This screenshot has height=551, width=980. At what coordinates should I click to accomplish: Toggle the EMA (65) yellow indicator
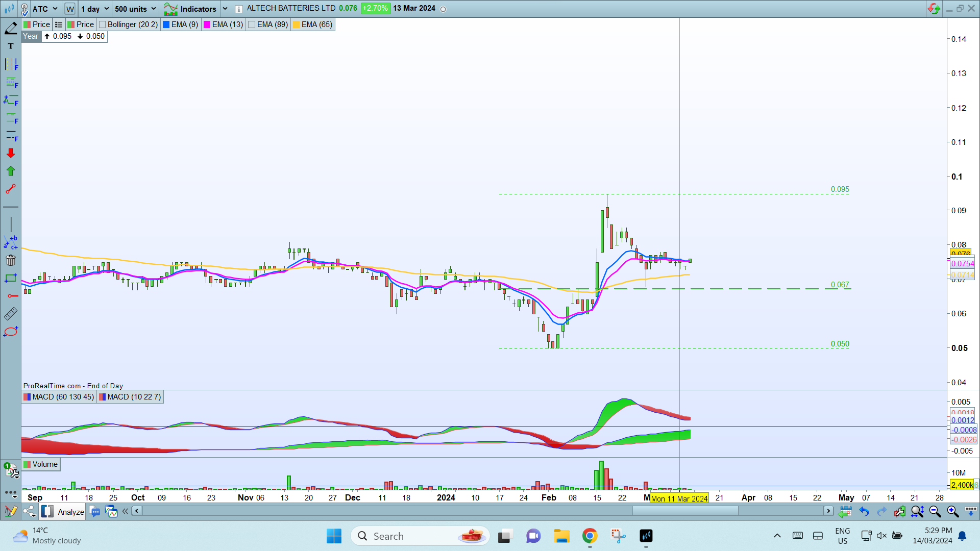coord(313,24)
